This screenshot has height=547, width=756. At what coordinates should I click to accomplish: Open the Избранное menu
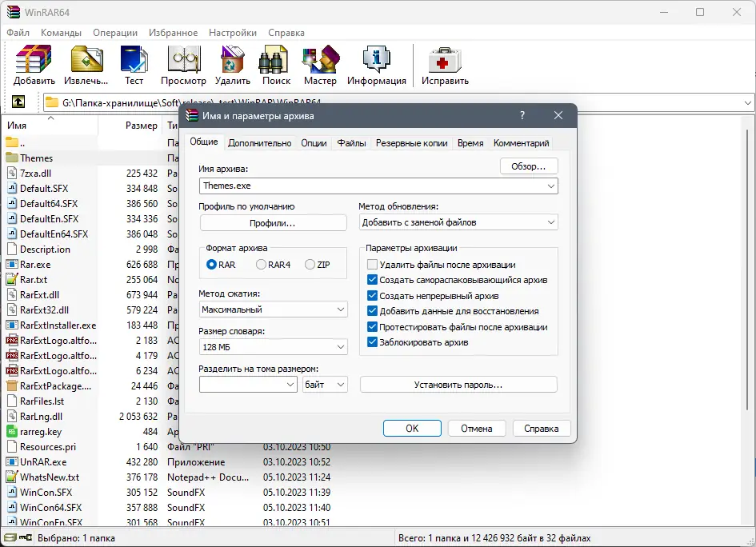click(x=173, y=33)
